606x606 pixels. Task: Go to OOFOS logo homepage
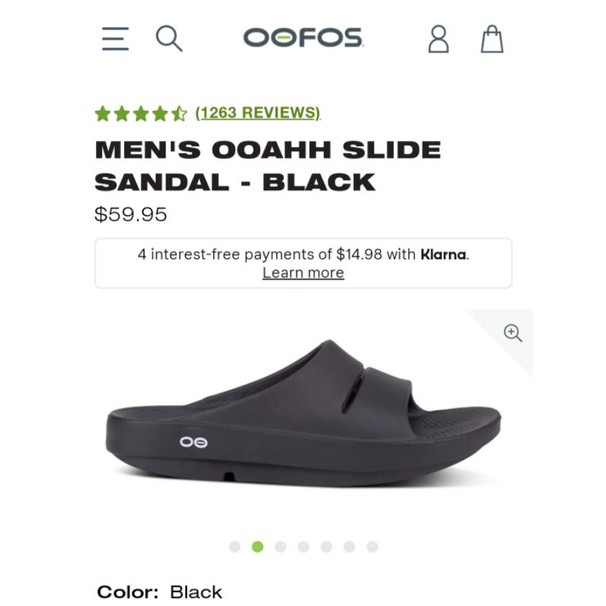pyautogui.click(x=303, y=39)
